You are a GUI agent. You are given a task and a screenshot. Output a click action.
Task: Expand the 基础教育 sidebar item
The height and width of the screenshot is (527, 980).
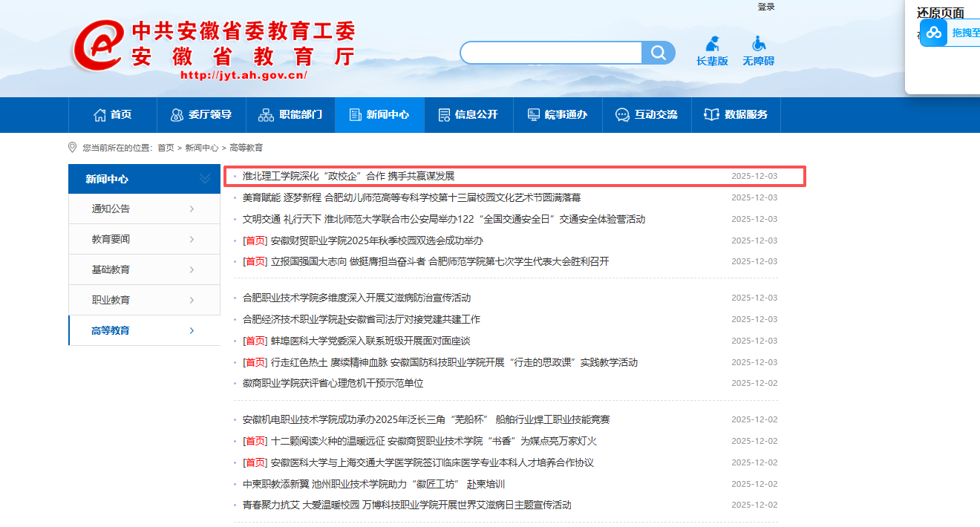click(x=192, y=270)
